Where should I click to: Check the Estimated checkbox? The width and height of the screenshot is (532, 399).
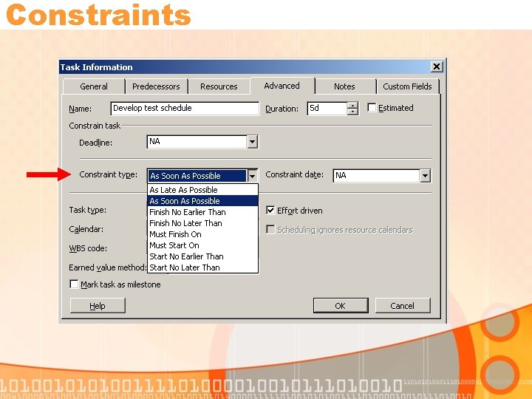372,108
